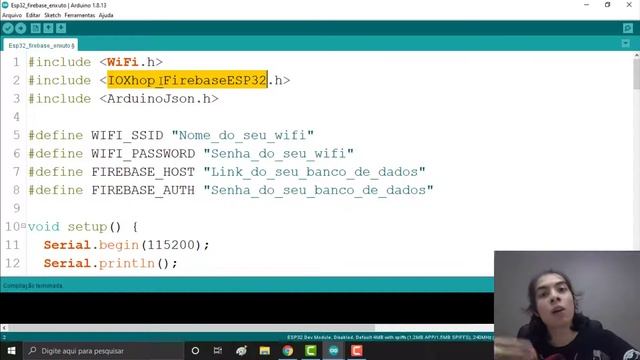Open the green Camtasia taskbar icon

pos(311,351)
